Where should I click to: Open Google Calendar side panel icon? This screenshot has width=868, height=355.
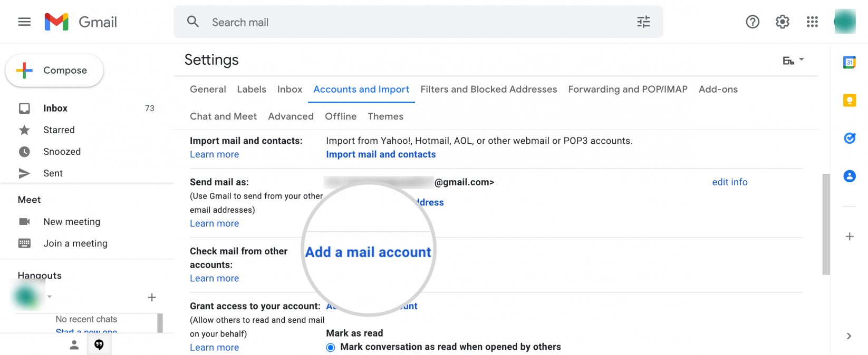pos(849,62)
